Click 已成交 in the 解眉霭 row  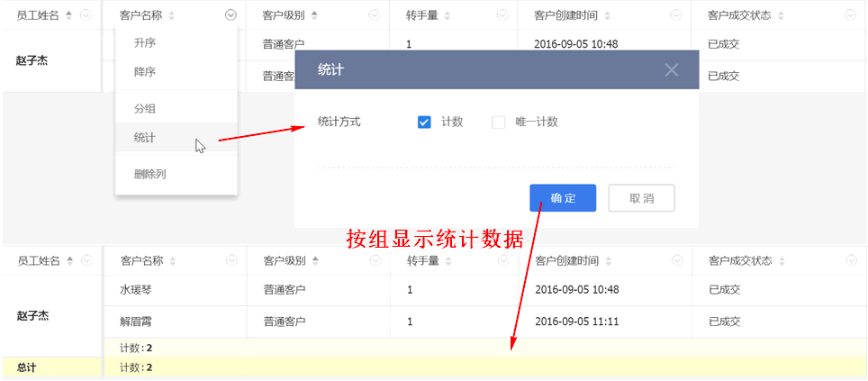pos(725,322)
